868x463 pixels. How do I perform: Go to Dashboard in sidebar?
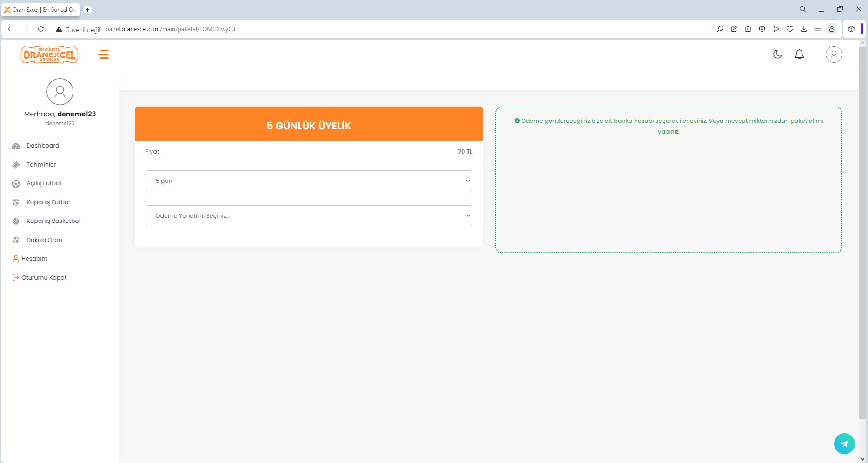(x=43, y=146)
